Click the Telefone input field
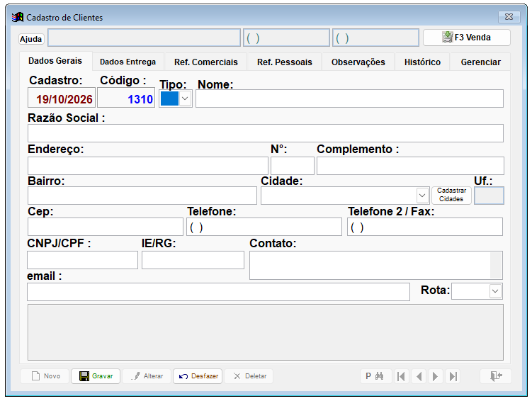The image size is (532, 401). 264,227
